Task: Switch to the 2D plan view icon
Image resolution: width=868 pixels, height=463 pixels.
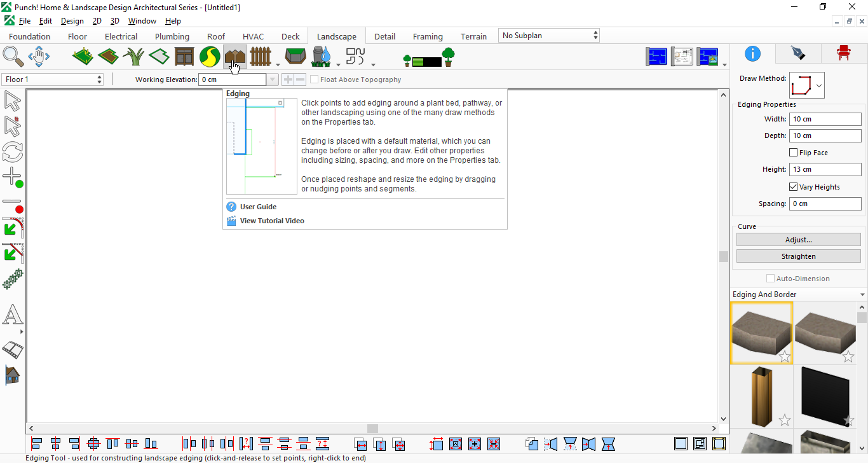Action: pos(656,57)
